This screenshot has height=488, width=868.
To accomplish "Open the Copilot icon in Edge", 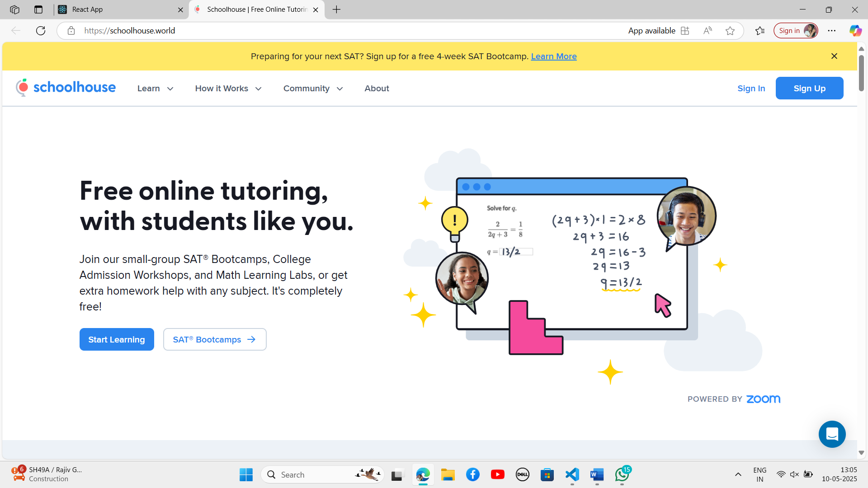I will pyautogui.click(x=855, y=31).
